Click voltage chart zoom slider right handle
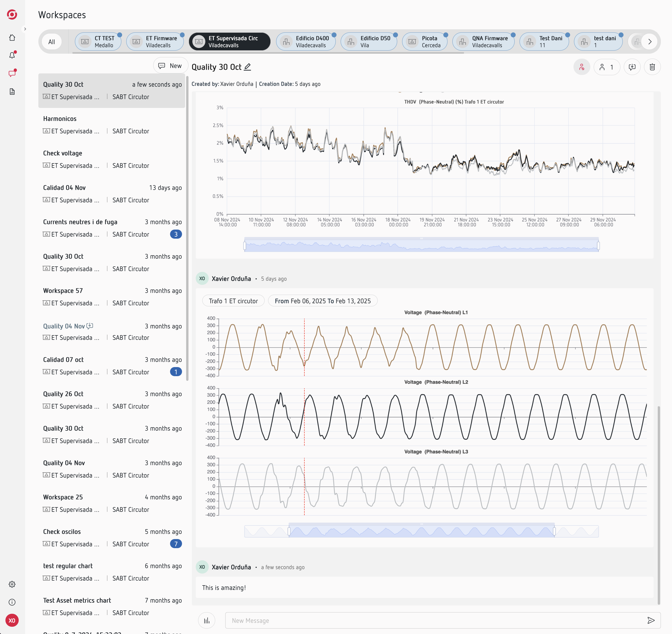672x634 pixels. 554,532
